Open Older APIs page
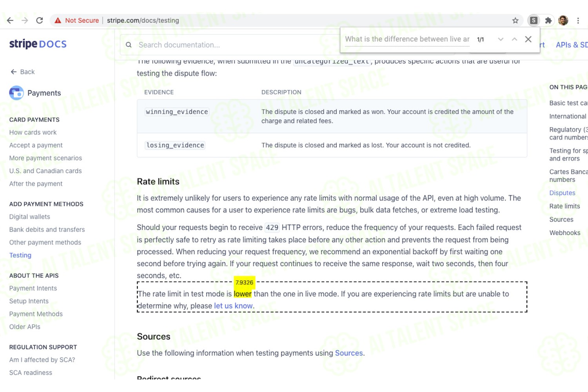The image size is (588, 392). [25, 327]
